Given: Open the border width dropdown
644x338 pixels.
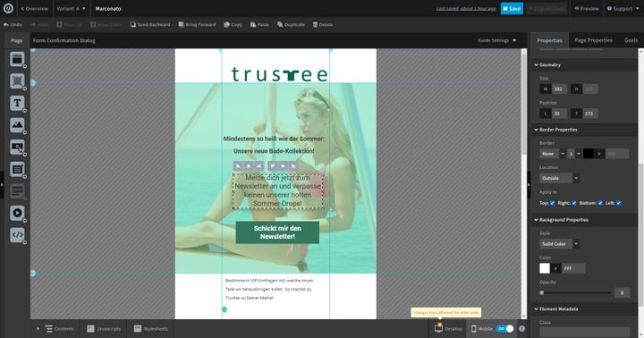Looking at the screenshot, I should [574, 154].
